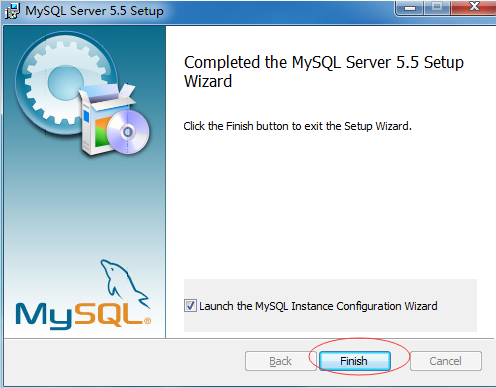Viewport: 496px width, 388px height.
Task: Uncheck the Launch Instance Configuration Wizard checkbox
Action: click(x=190, y=306)
